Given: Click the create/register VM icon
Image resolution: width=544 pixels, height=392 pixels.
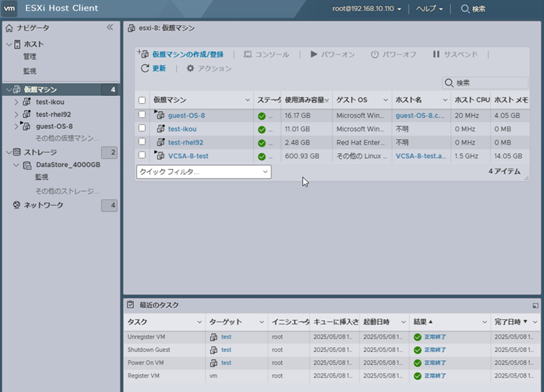Looking at the screenshot, I should click(142, 54).
